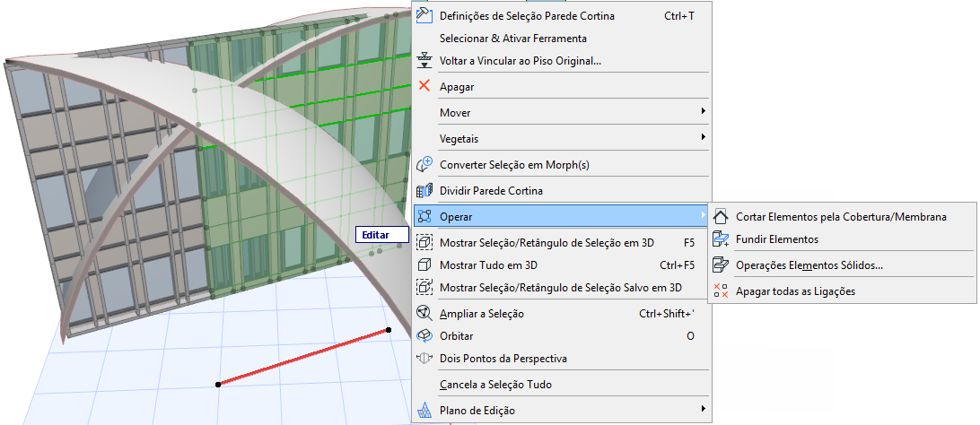Open Operações Elementos Sólidos dialog
Screen dimensions: 980x425
[842, 265]
